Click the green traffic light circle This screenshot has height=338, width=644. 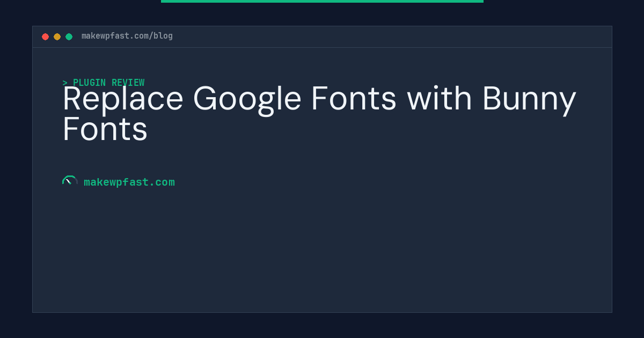[x=69, y=36]
